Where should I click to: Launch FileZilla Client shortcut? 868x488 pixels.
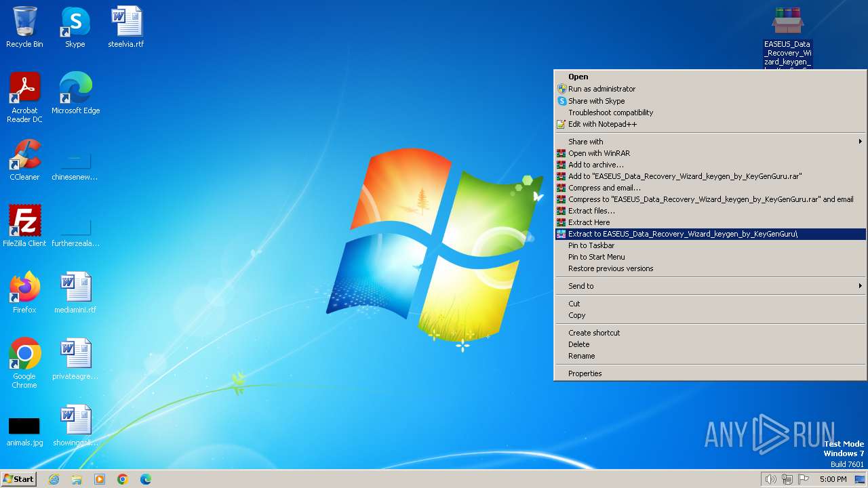(x=24, y=226)
